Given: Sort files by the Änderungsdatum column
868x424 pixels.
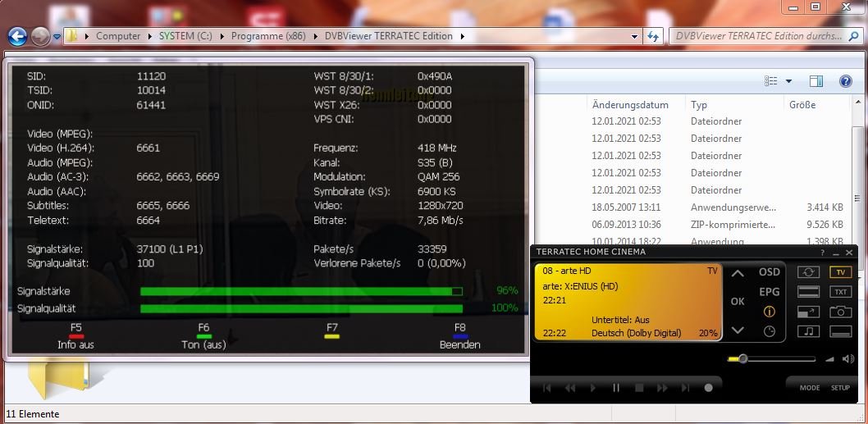Looking at the screenshot, I should pyautogui.click(x=629, y=105).
